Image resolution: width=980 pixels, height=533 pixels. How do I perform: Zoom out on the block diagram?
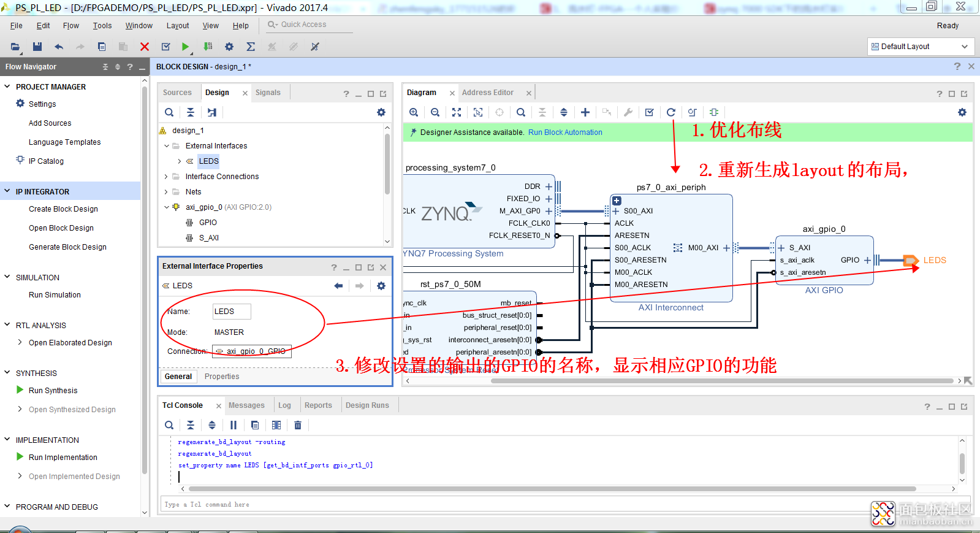point(435,112)
